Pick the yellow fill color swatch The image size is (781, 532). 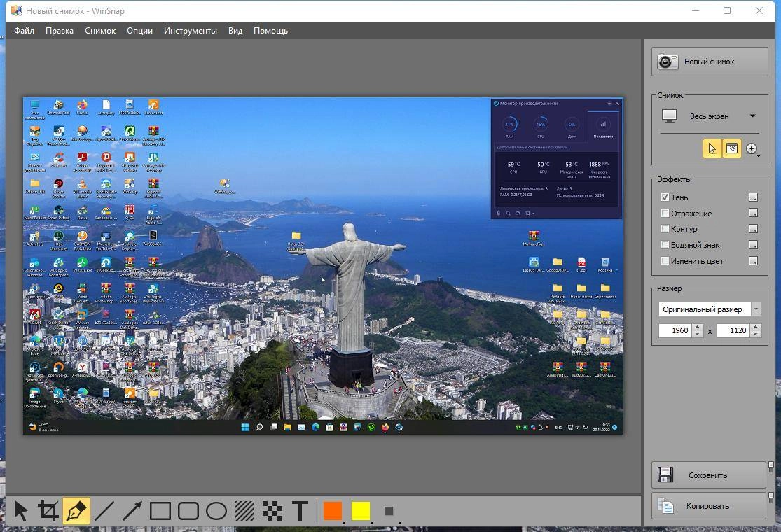pyautogui.click(x=361, y=511)
